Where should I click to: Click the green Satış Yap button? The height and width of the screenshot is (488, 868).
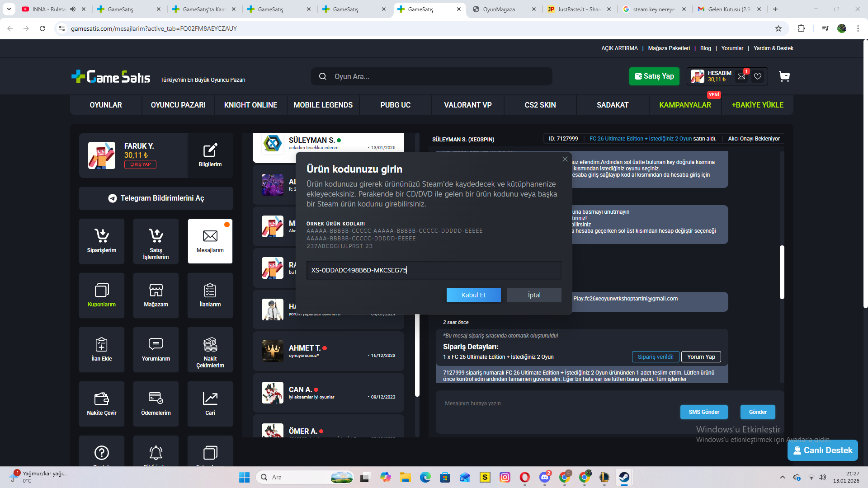pyautogui.click(x=654, y=76)
